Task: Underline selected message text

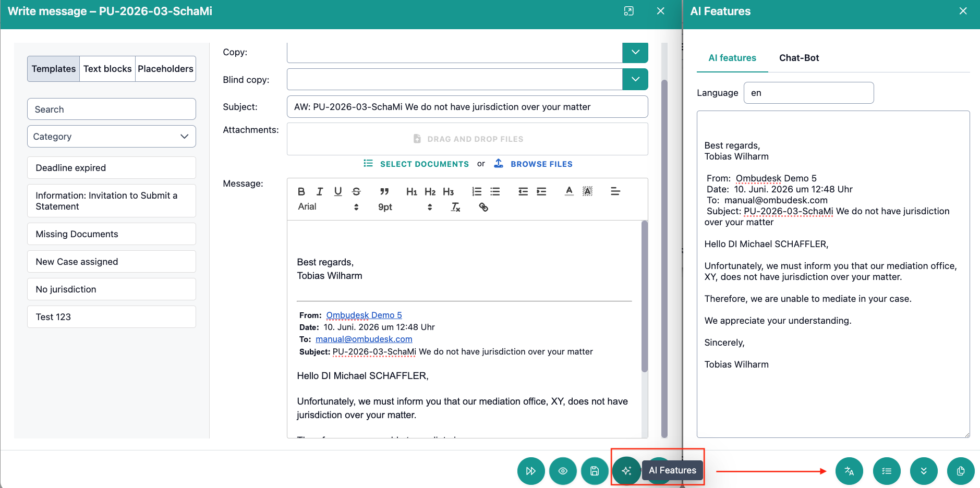Action: (x=338, y=191)
